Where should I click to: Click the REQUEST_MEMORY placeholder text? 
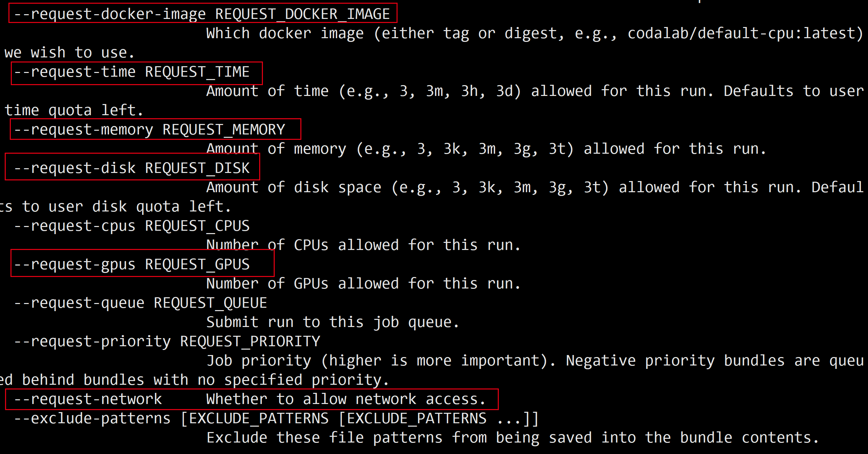pyautogui.click(x=224, y=130)
